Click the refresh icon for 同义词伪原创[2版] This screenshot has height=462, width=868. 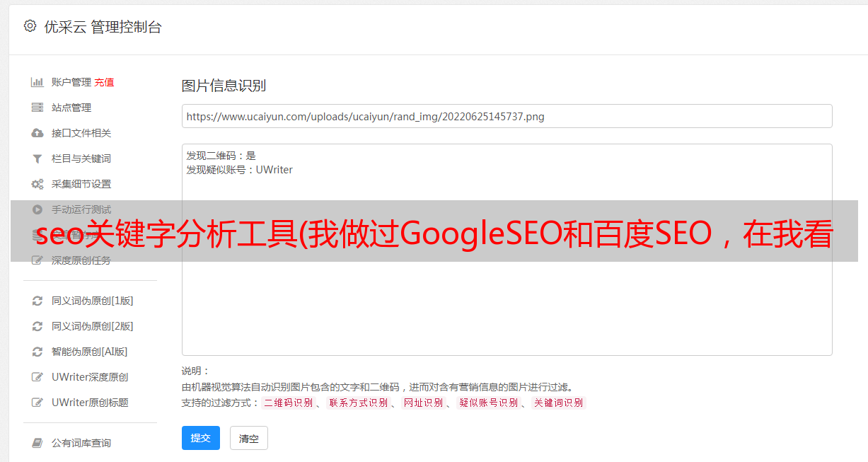point(37,326)
